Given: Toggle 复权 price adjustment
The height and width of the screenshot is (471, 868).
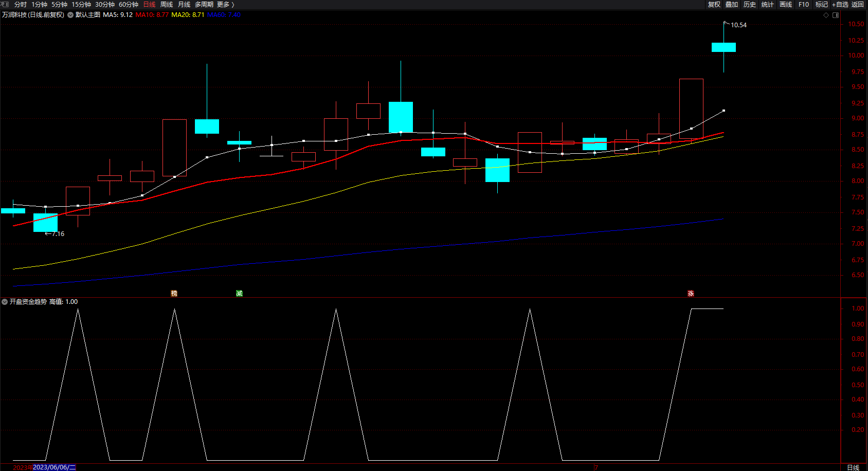Looking at the screenshot, I should [714, 5].
